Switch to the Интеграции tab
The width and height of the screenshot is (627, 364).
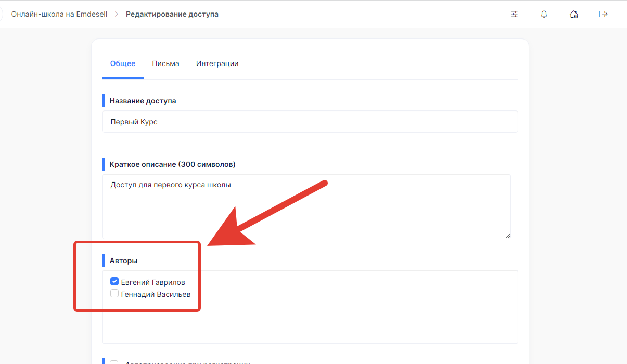(217, 64)
